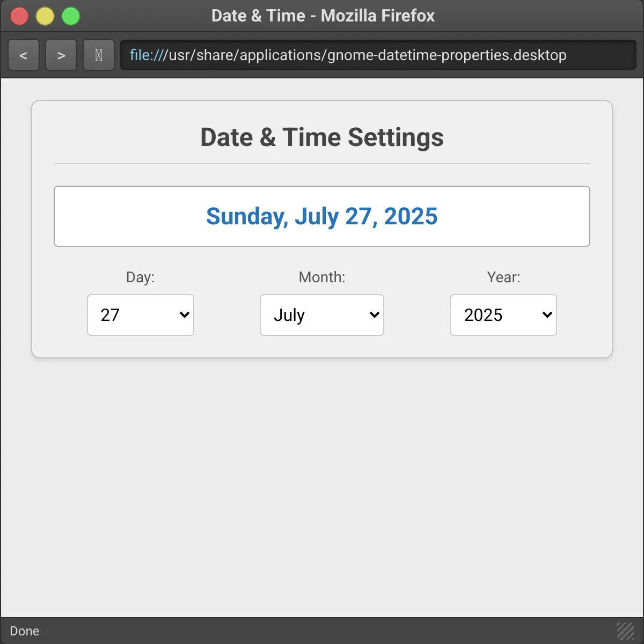644x644 pixels.
Task: Open the Day dropdown showing 27
Action: 141,315
